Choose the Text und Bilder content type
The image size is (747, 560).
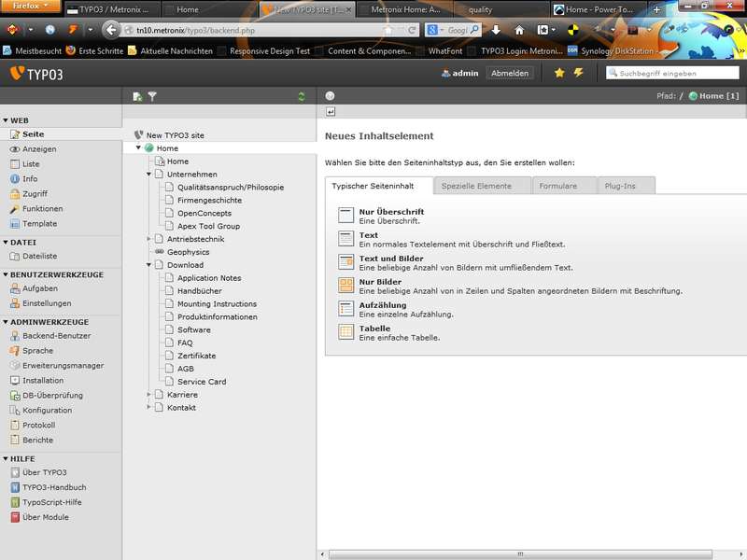click(391, 259)
